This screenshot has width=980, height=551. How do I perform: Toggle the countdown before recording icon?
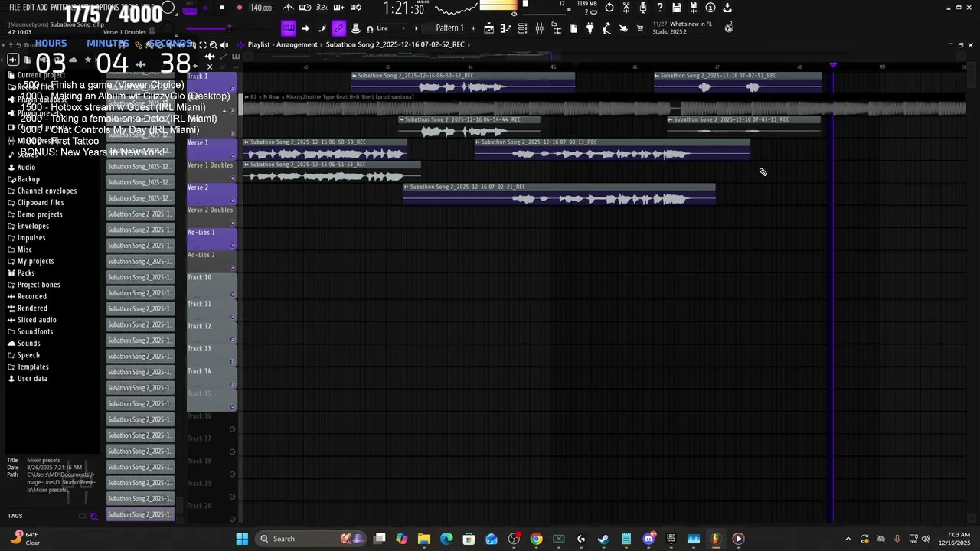pos(322,8)
